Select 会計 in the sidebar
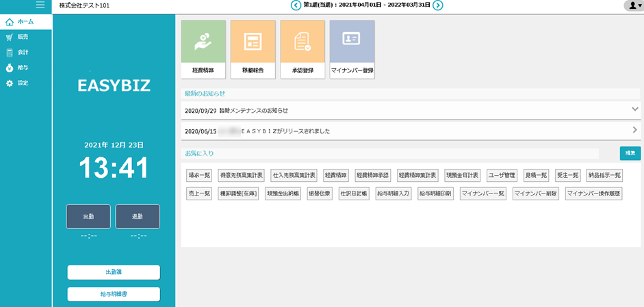The width and height of the screenshot is (644, 307). (23, 53)
